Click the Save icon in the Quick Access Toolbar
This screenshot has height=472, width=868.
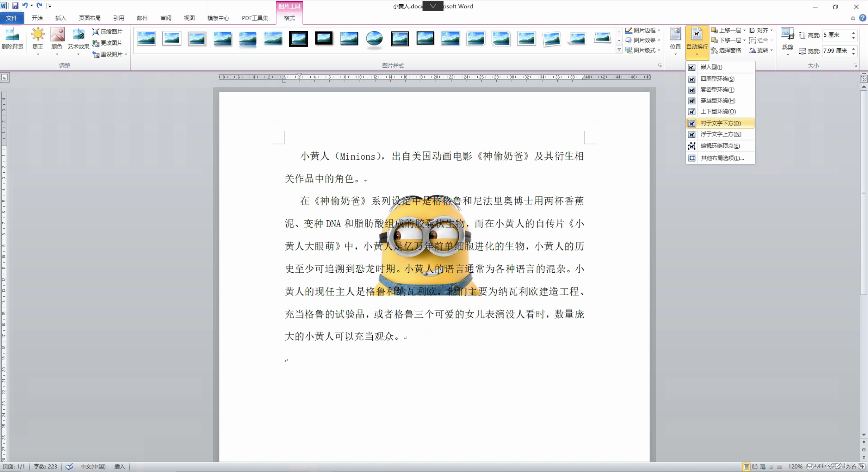point(15,6)
